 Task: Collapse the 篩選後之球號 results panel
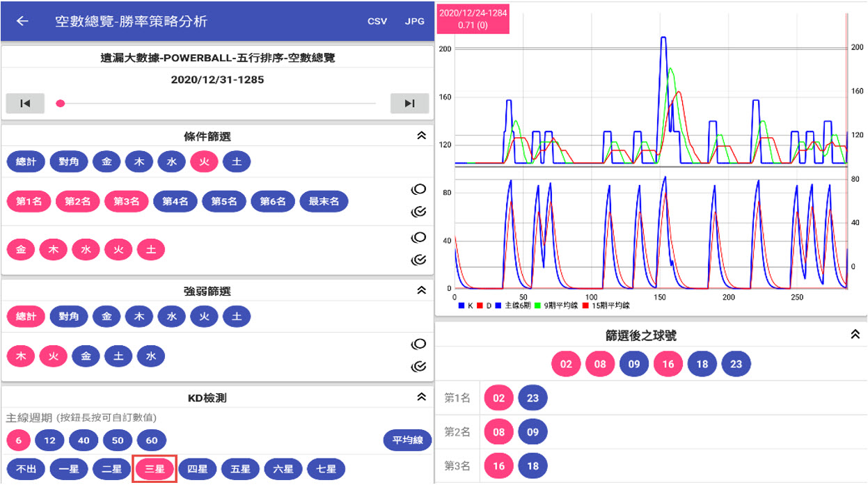[x=855, y=335]
